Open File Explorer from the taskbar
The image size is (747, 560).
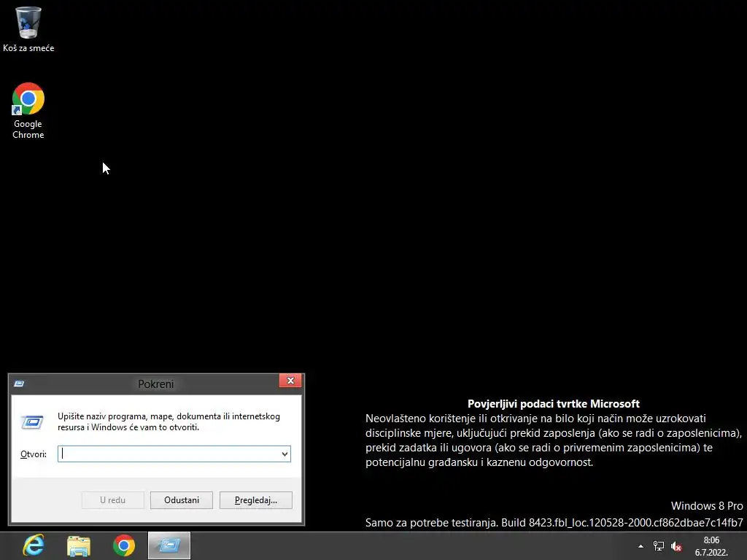click(x=79, y=545)
